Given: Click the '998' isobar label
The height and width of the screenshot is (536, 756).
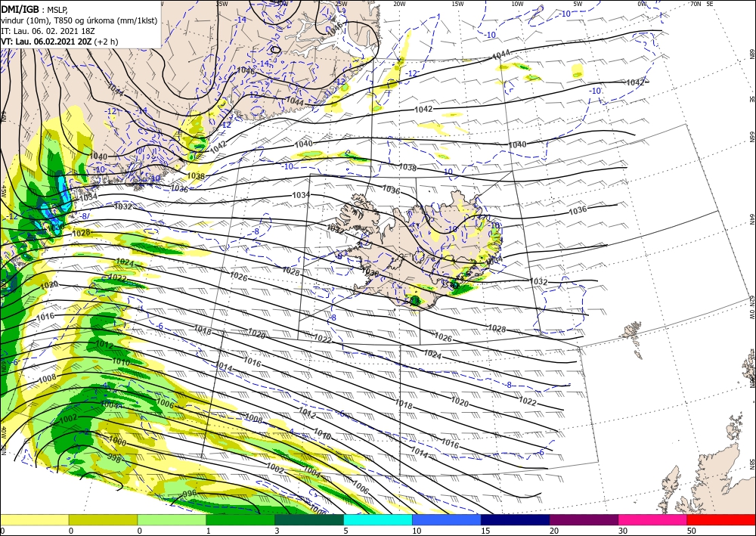Looking at the screenshot, I should point(114,458).
